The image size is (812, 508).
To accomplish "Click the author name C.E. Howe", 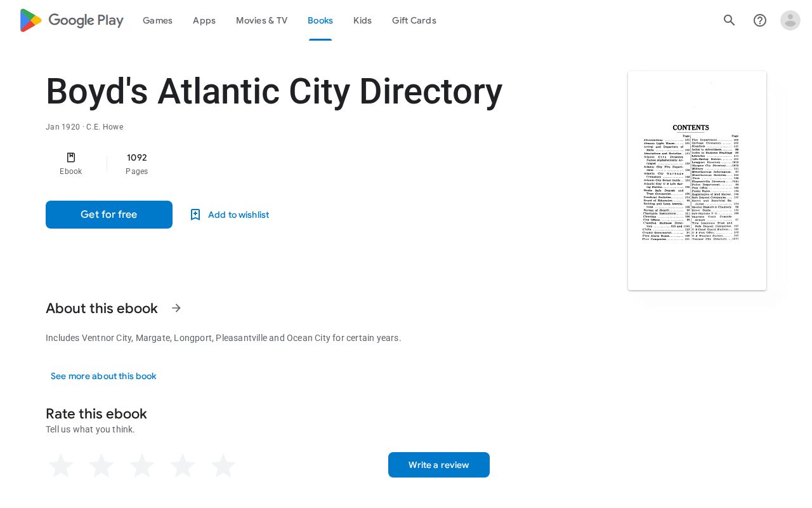I will (105, 127).
